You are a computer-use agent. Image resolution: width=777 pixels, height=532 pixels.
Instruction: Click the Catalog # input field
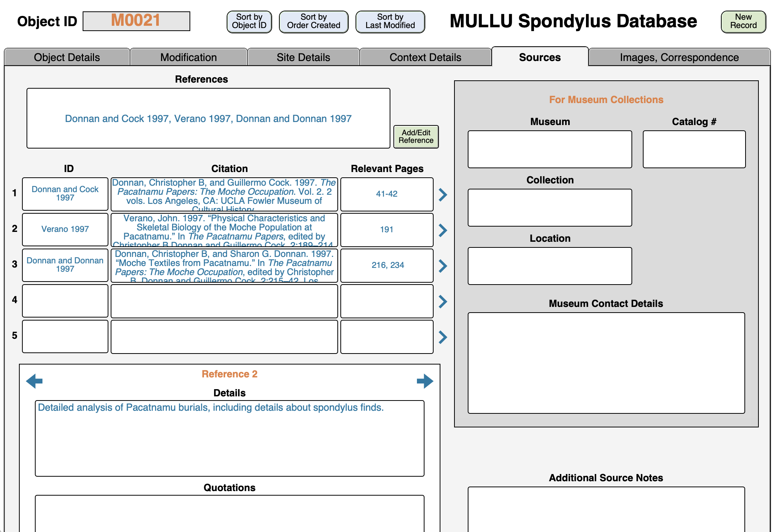[x=694, y=149]
